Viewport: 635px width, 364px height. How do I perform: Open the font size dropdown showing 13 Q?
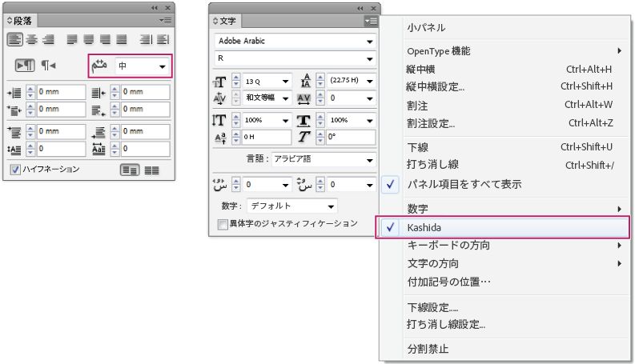[x=267, y=82]
